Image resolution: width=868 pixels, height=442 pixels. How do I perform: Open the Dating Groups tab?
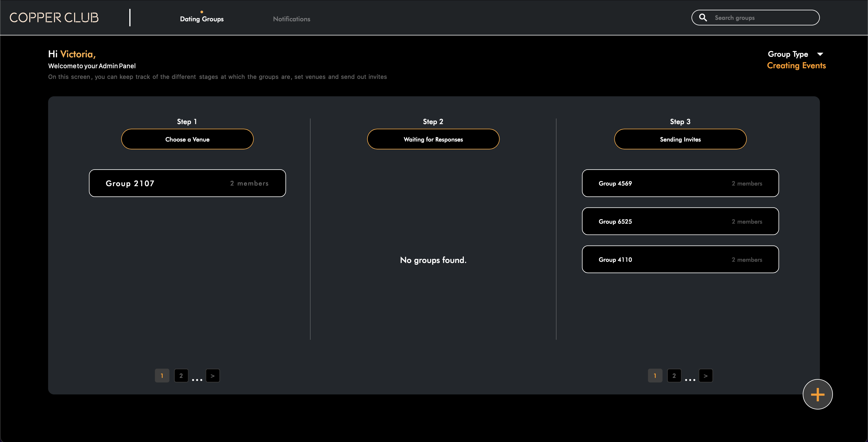(x=201, y=19)
